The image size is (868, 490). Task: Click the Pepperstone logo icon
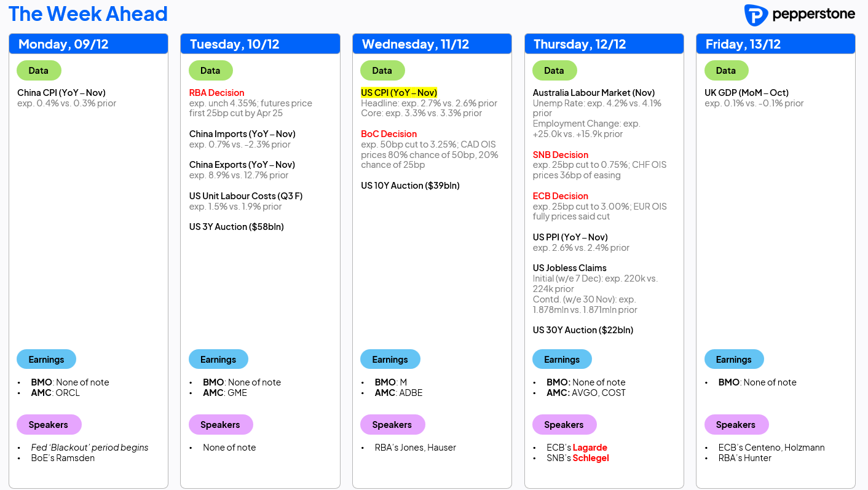(756, 15)
